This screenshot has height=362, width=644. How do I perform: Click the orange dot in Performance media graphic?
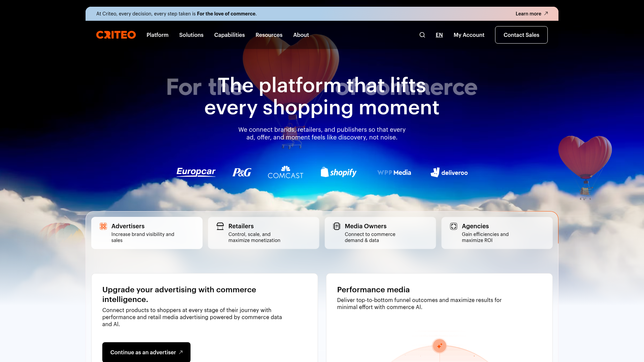439,346
